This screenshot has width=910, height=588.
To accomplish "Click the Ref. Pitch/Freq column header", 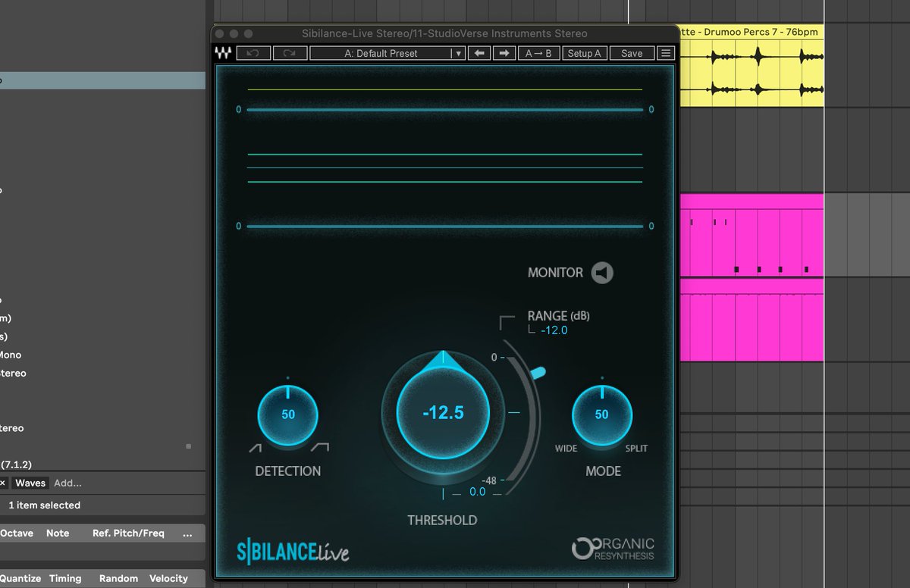I will pyautogui.click(x=128, y=533).
